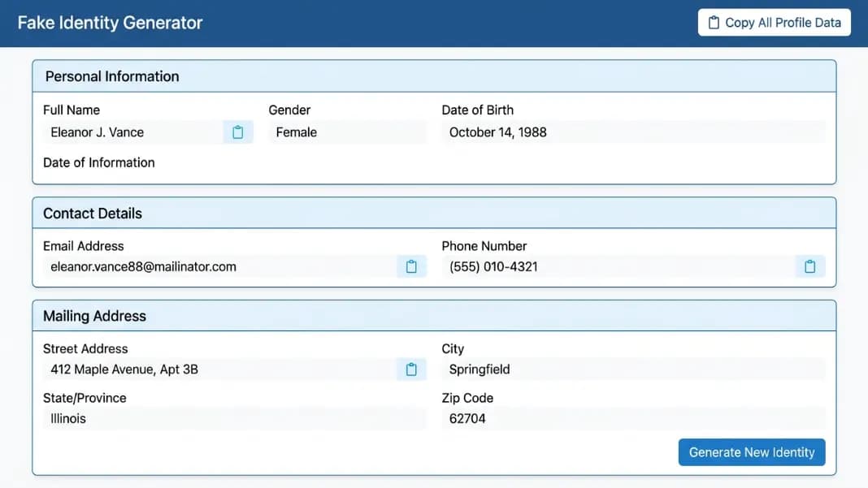Copy the Street Address with clipboard icon
Viewport: 868px width, 488px height.
click(411, 369)
